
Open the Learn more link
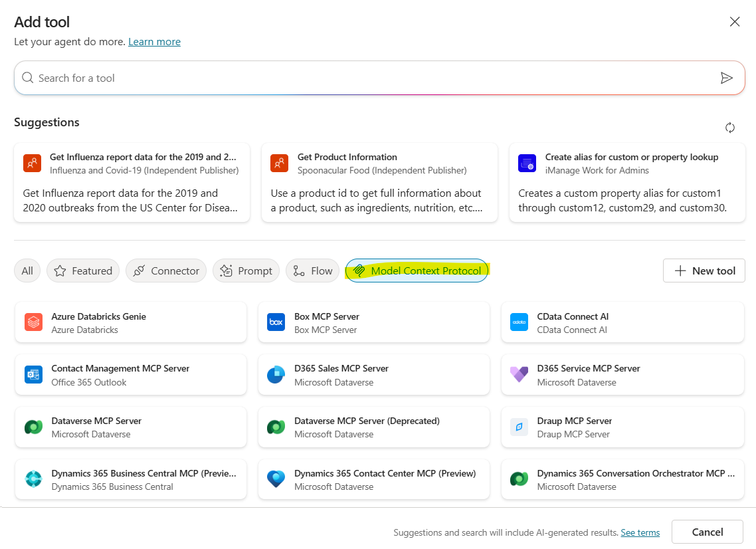154,42
